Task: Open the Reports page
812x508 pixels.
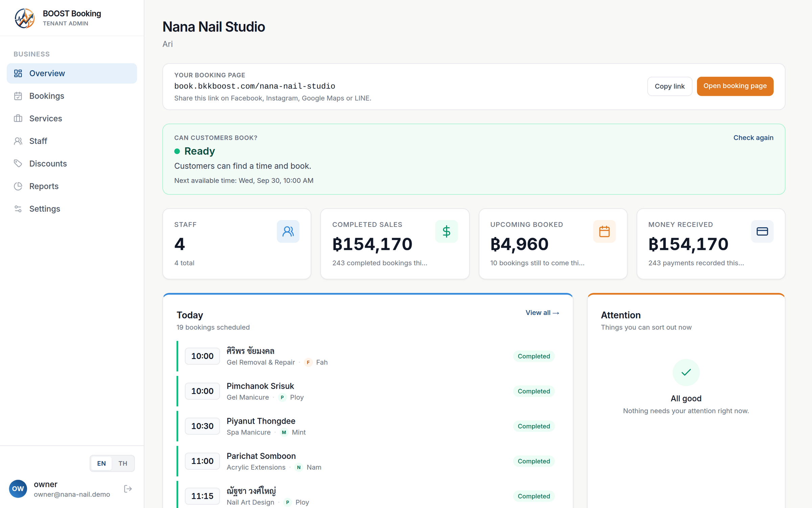Action: (72, 186)
